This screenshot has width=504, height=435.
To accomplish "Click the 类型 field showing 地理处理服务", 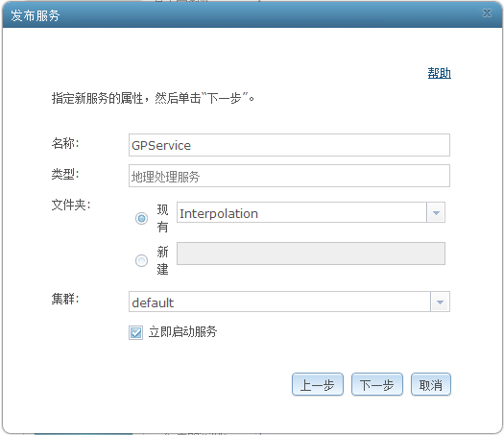I will [x=289, y=176].
